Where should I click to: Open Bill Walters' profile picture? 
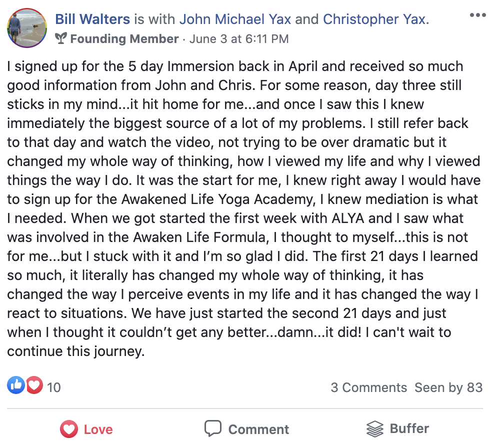(27, 28)
